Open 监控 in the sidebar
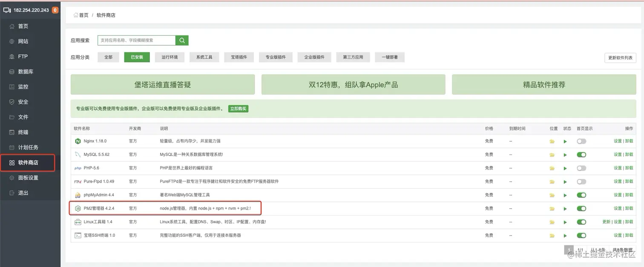644x267 pixels. [30, 86]
